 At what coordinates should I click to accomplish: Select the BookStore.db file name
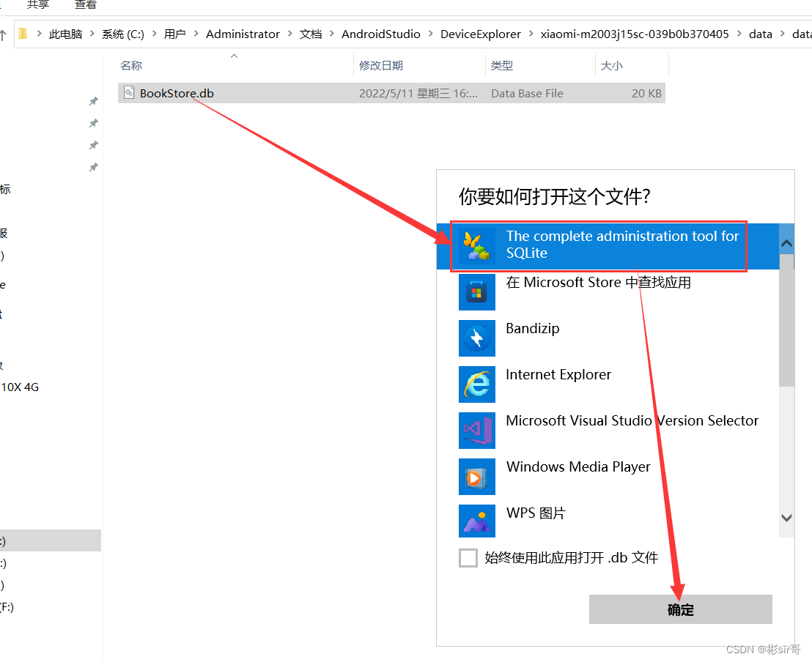[x=177, y=93]
